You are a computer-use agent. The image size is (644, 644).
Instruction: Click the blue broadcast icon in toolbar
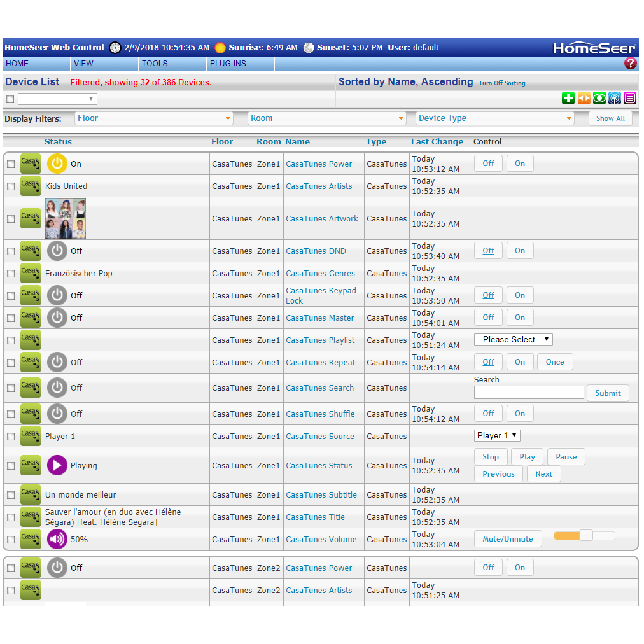[x=615, y=98]
